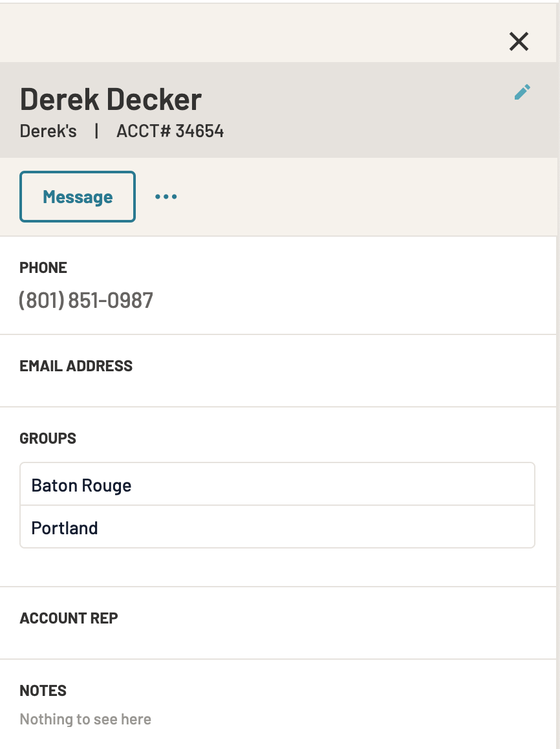The height and width of the screenshot is (749, 560).
Task: Click the vertical divider beside Derek's
Action: click(96, 131)
